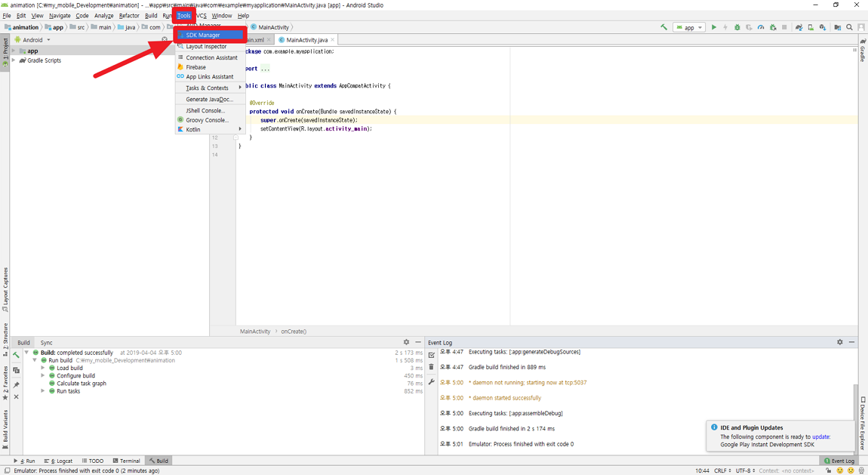This screenshot has height=475, width=868.
Task: Open Device File Explorer side panel
Action: pos(863,424)
